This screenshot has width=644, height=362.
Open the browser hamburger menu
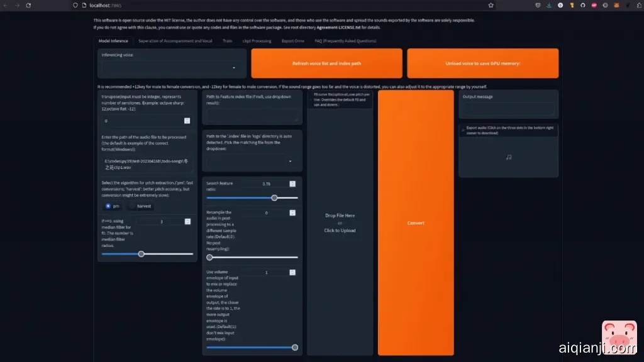(x=637, y=5)
